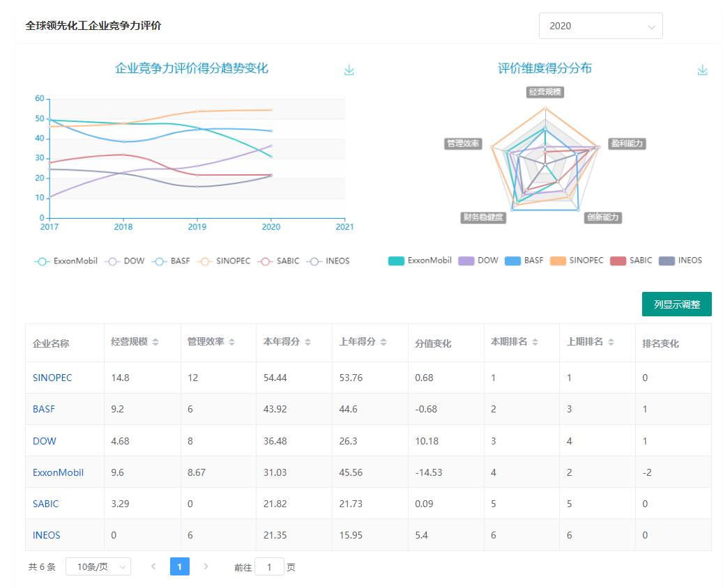Click the 全球领先化工企业竞争力评价 page heading

click(x=93, y=26)
